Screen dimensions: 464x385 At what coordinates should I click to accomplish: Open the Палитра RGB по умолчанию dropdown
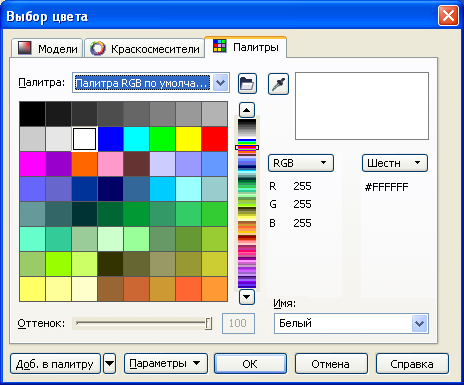pyautogui.click(x=221, y=83)
